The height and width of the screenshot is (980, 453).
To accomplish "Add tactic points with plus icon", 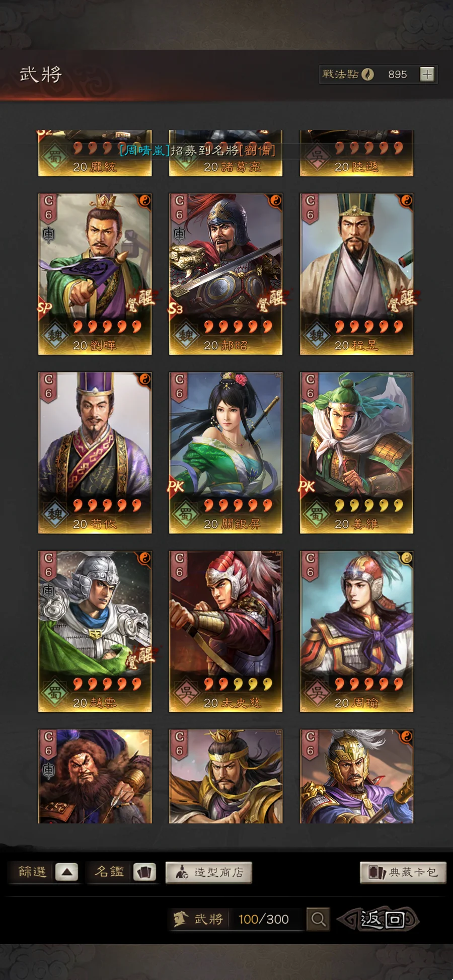I will (x=427, y=74).
